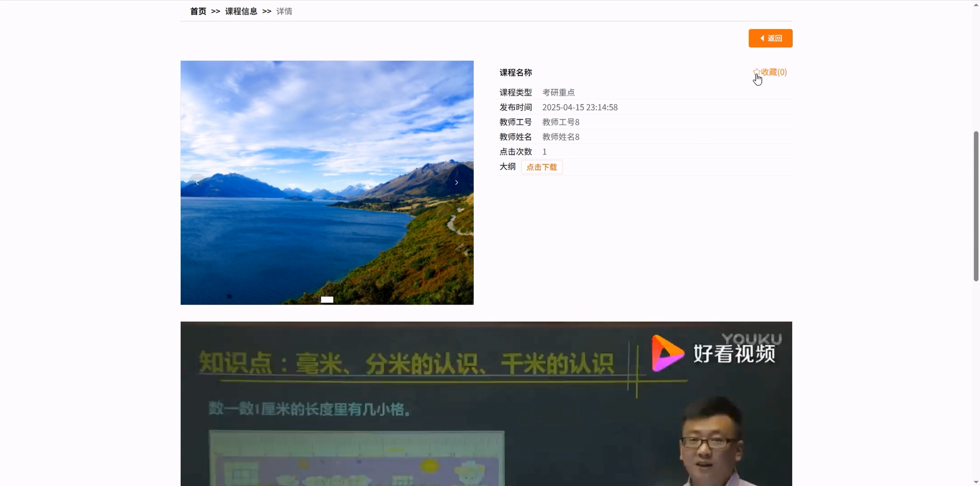Toggle 收藏(0) favorite label
The width and height of the screenshot is (980, 486).
click(774, 72)
